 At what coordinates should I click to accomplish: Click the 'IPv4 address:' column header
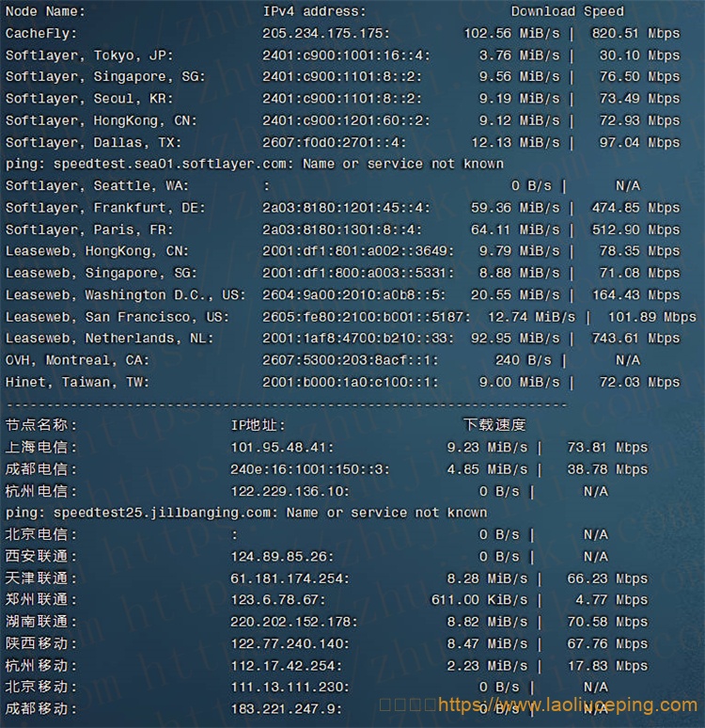[x=314, y=11]
